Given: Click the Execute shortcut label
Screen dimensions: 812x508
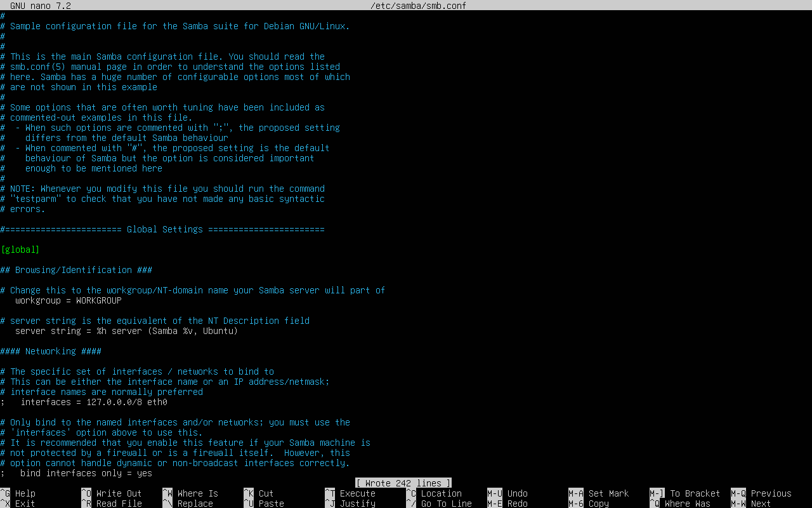Looking at the screenshot, I should click(x=357, y=493).
